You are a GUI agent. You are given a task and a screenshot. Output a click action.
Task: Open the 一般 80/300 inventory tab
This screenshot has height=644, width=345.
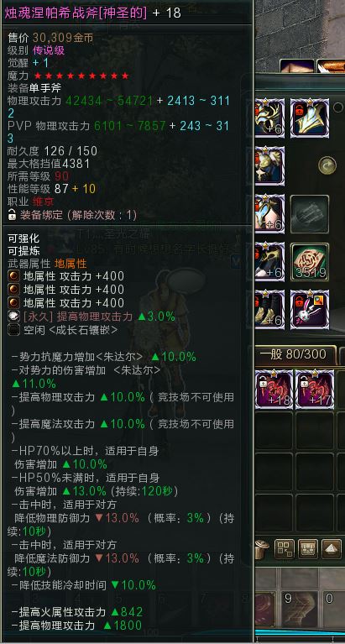coord(293,354)
